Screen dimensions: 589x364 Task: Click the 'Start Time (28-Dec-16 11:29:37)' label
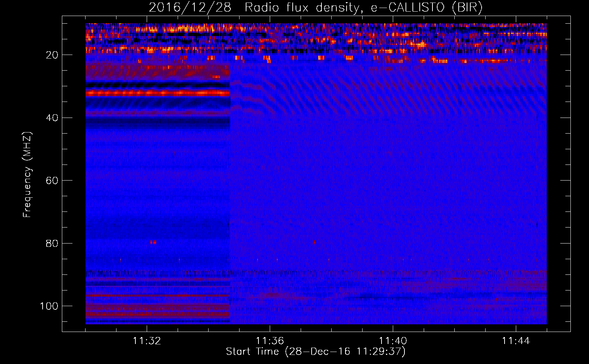tap(316, 352)
